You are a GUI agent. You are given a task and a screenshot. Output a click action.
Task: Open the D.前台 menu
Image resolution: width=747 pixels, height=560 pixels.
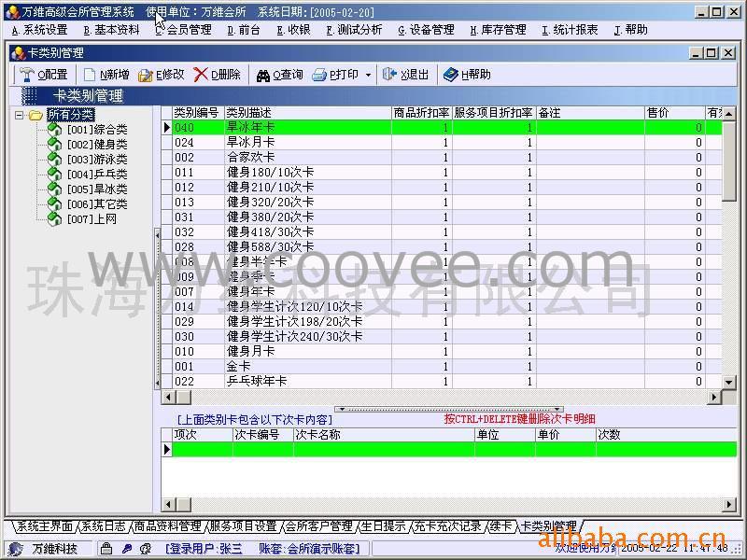[x=244, y=30]
